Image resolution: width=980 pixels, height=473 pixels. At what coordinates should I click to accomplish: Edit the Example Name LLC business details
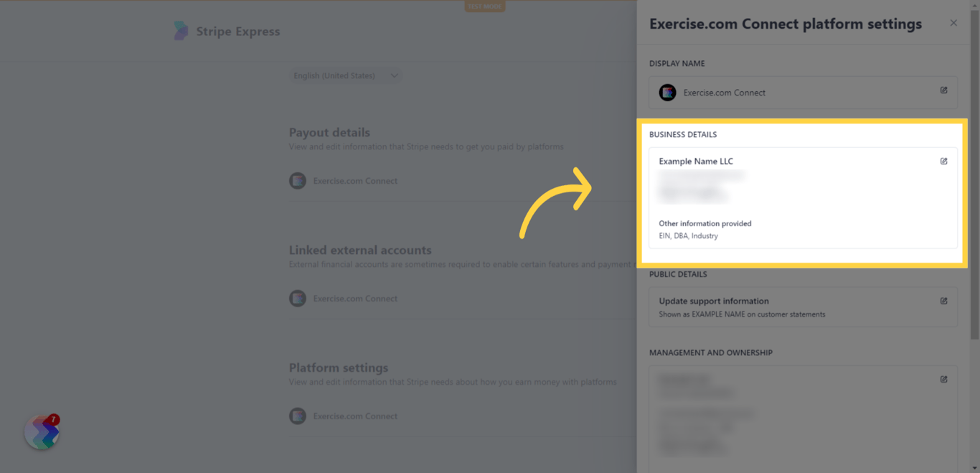point(943,161)
